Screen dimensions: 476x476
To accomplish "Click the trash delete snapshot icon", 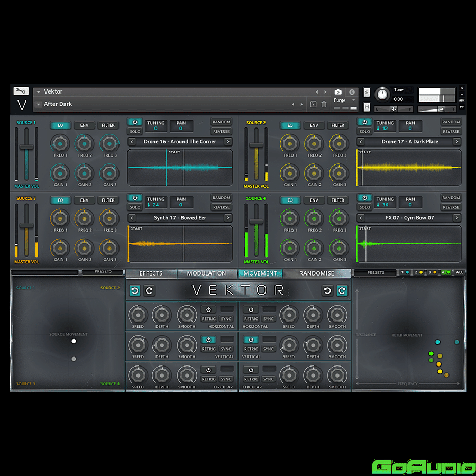I will pos(324,104).
